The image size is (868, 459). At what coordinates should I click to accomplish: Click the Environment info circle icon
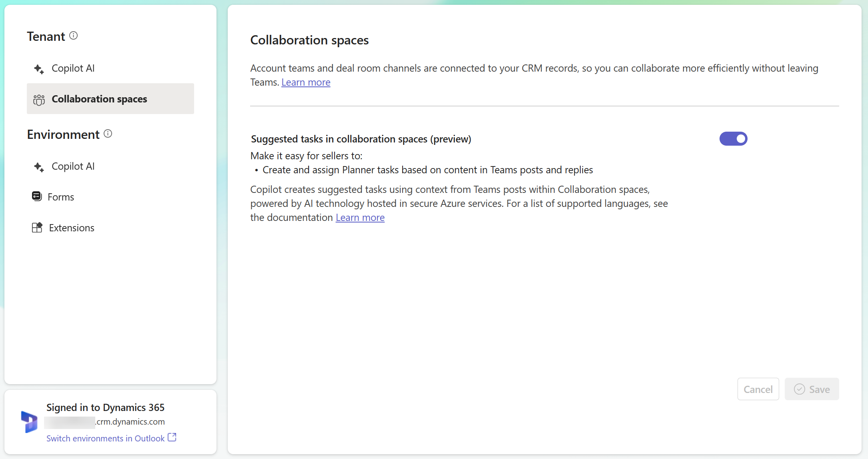[109, 134]
